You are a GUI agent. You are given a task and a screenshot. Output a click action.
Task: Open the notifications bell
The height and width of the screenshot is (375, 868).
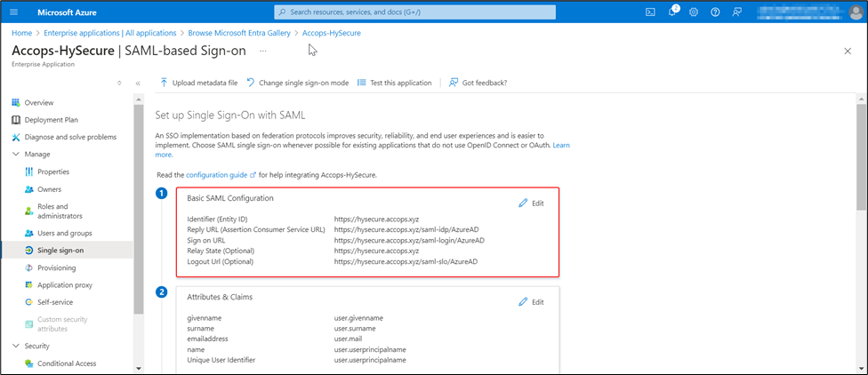pos(672,12)
